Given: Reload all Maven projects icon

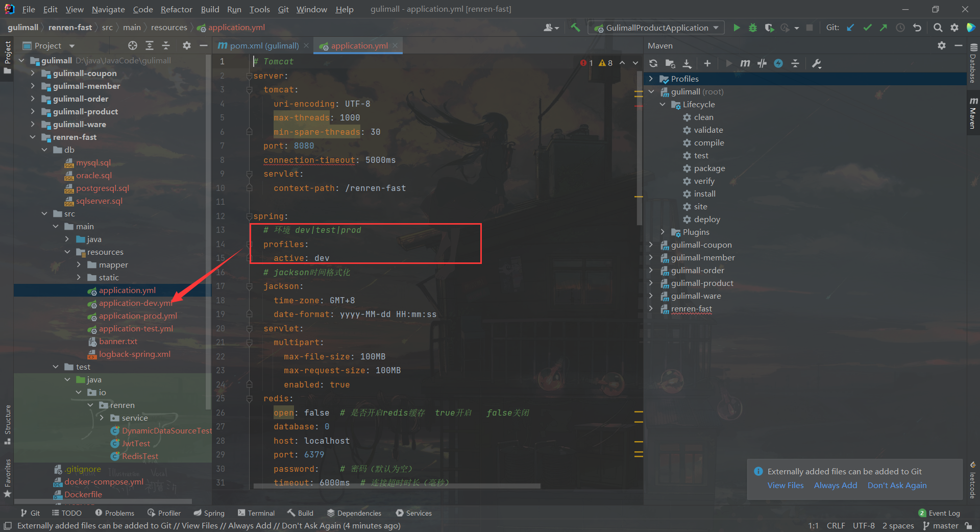Looking at the screenshot, I should click(653, 63).
